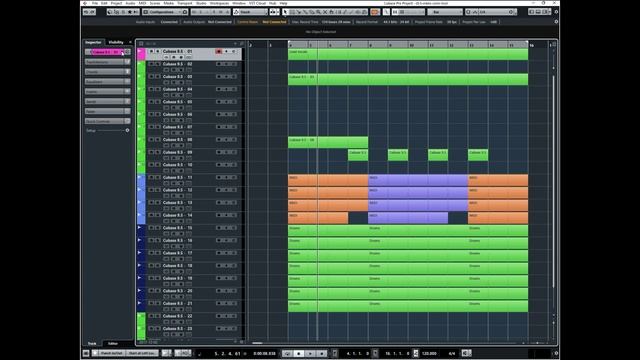Click the Record transport button

322,353
